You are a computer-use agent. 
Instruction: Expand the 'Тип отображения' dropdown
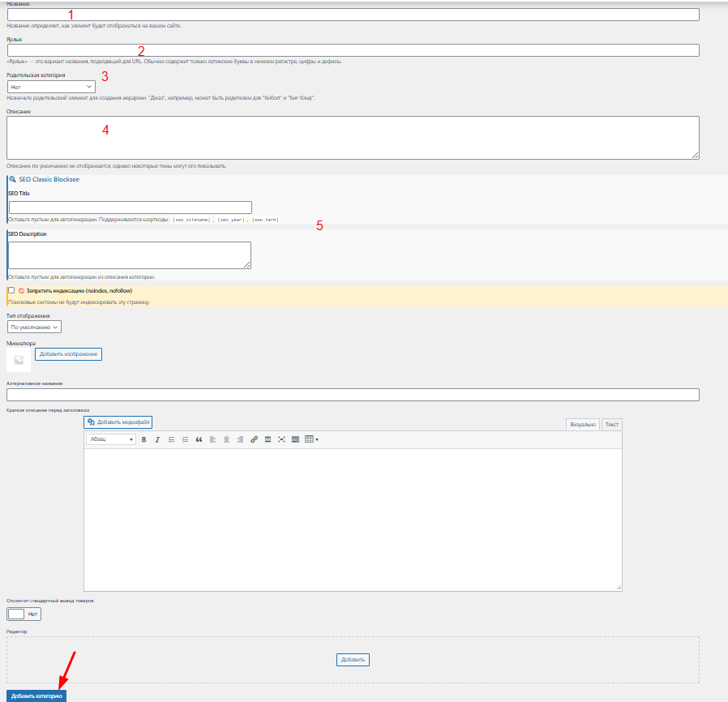pos(34,327)
